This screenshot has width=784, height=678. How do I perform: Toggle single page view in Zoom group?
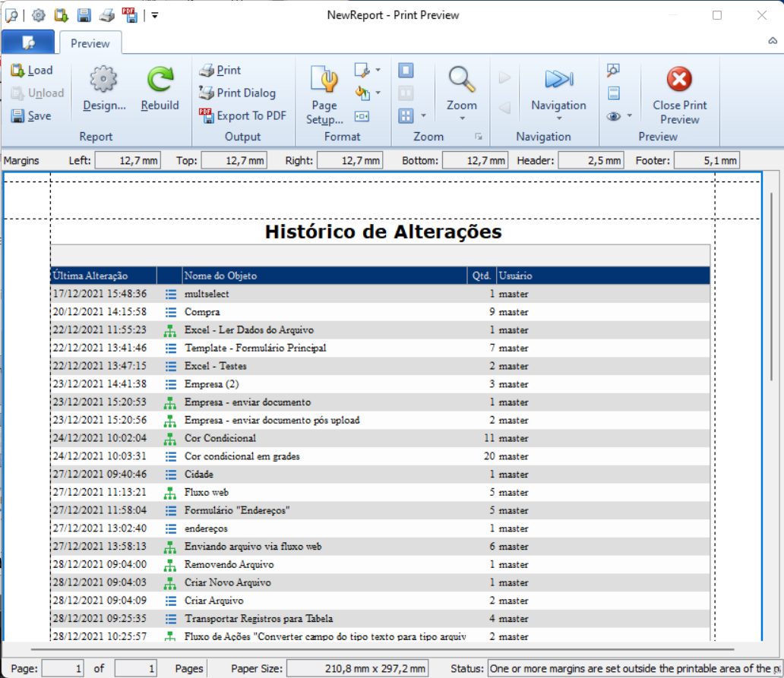pos(406,71)
